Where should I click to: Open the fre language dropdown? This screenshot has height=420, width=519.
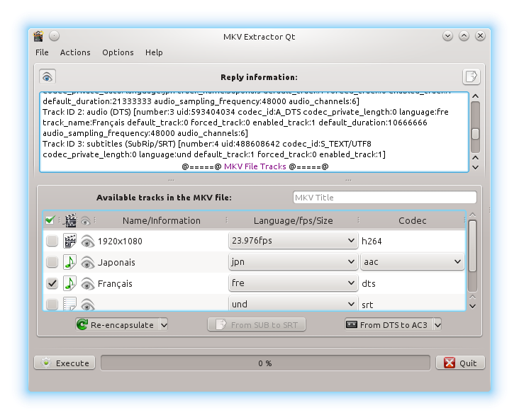[293, 283]
